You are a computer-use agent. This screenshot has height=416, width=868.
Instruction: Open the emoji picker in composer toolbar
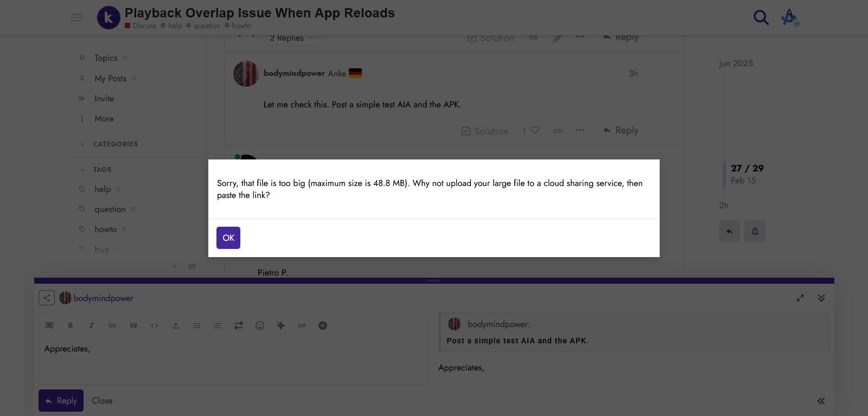(260, 325)
